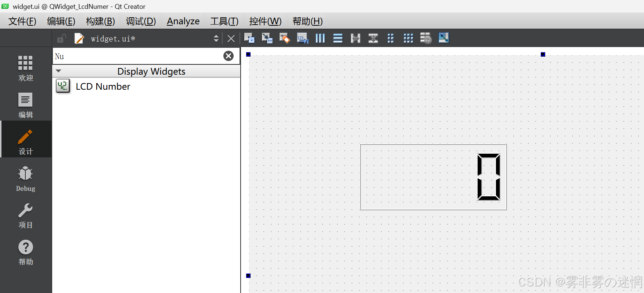Select LCD Number widget in list
This screenshot has height=293, width=644.
[146, 86]
